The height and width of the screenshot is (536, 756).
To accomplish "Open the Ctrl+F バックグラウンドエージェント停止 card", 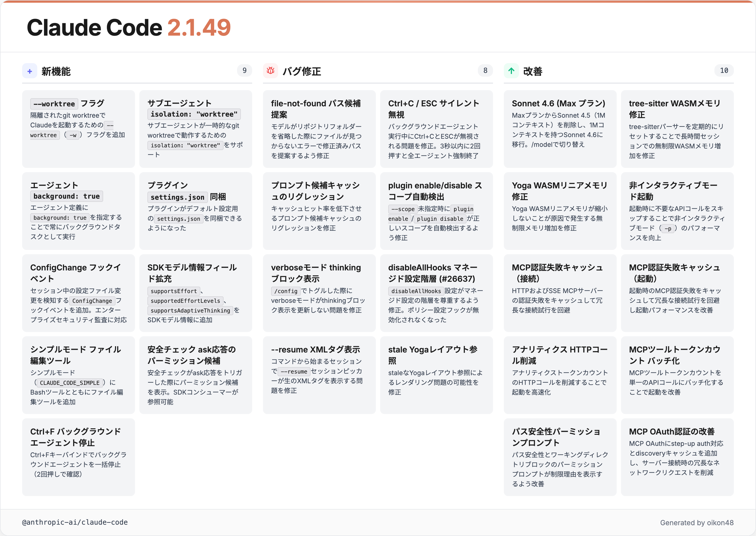I will (79, 457).
